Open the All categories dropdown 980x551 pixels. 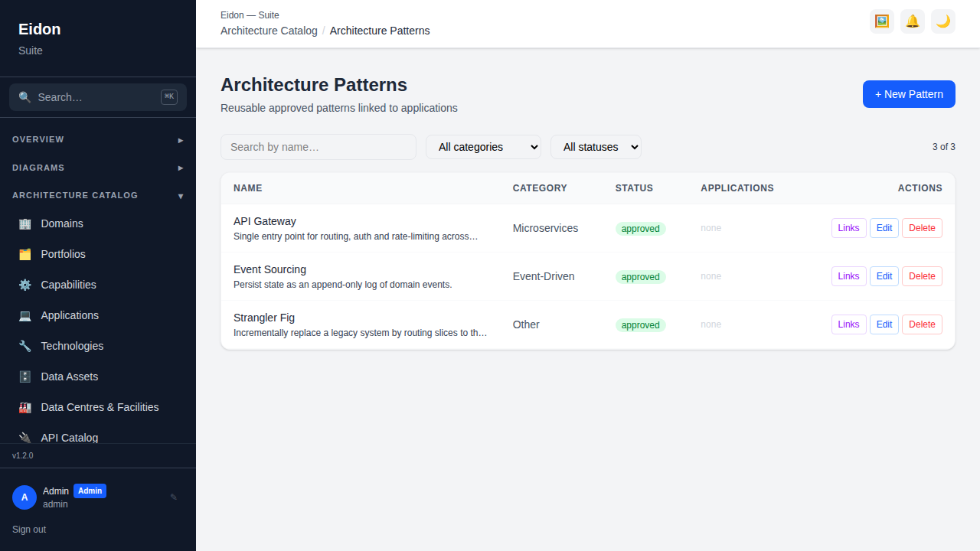pyautogui.click(x=483, y=147)
